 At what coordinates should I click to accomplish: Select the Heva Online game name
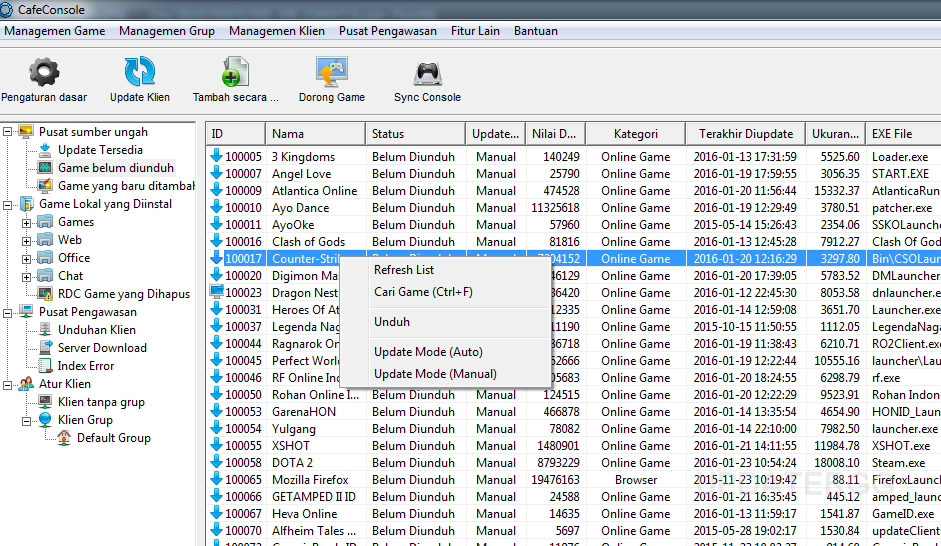(304, 514)
